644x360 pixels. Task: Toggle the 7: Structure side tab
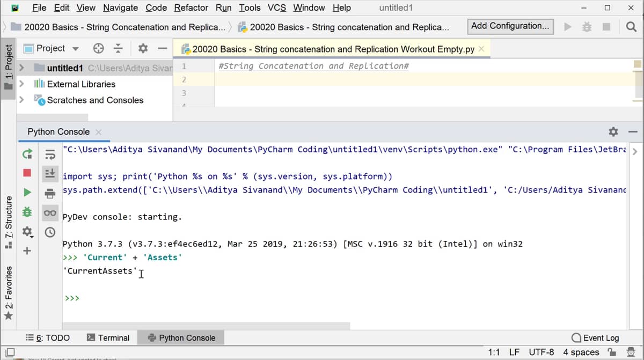8,223
